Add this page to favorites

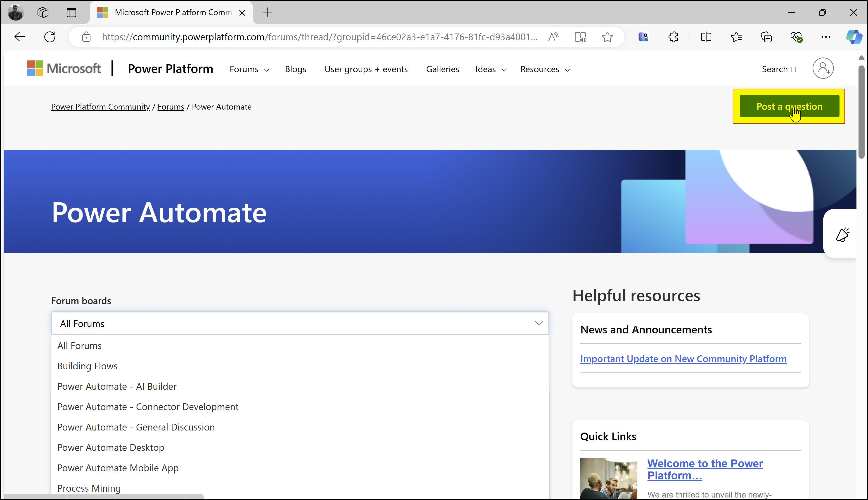[x=607, y=37]
